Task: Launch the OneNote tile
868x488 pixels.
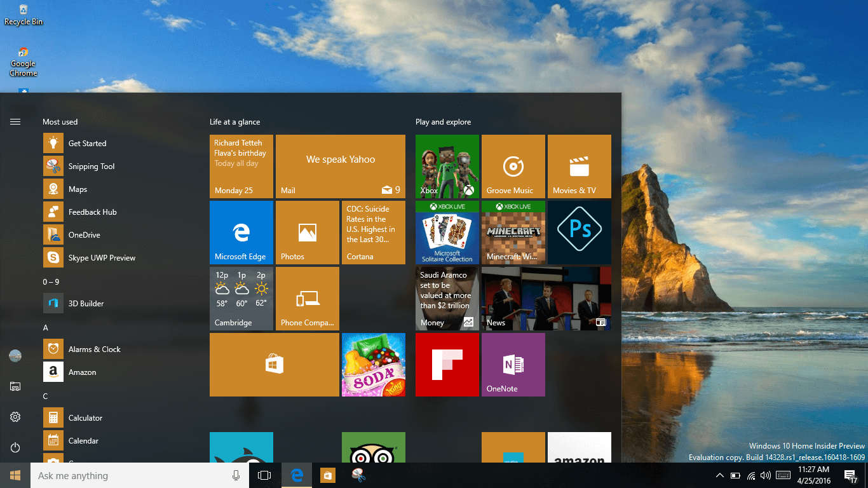Action: pyautogui.click(x=513, y=365)
